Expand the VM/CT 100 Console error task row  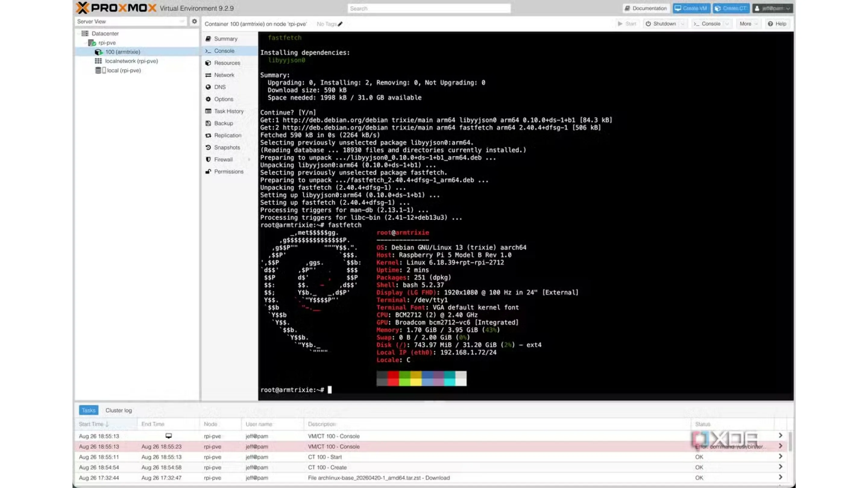click(780, 446)
